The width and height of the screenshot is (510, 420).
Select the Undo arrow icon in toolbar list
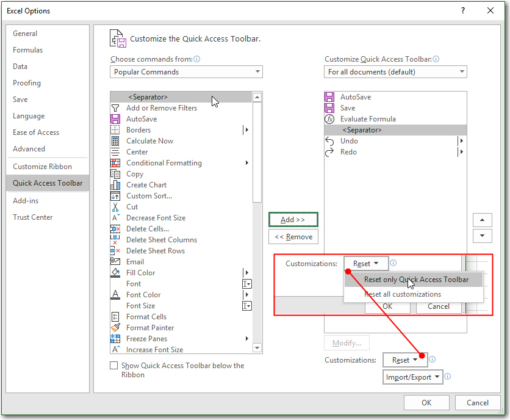click(329, 141)
